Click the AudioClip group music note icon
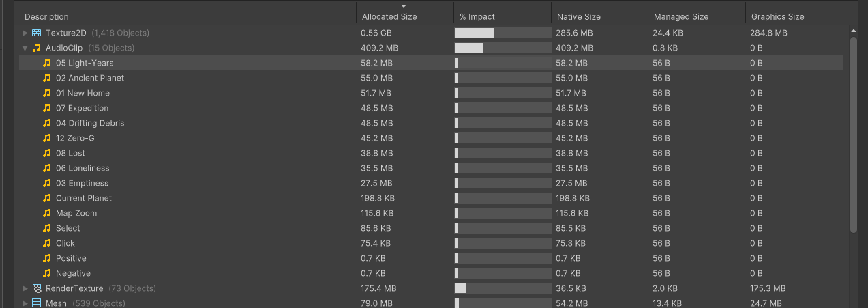 36,48
